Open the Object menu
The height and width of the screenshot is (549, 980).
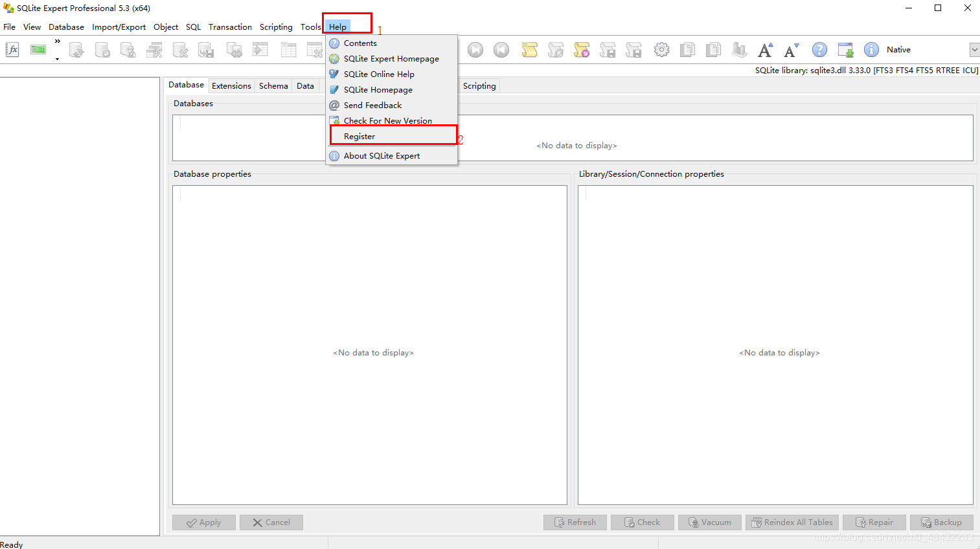[166, 27]
